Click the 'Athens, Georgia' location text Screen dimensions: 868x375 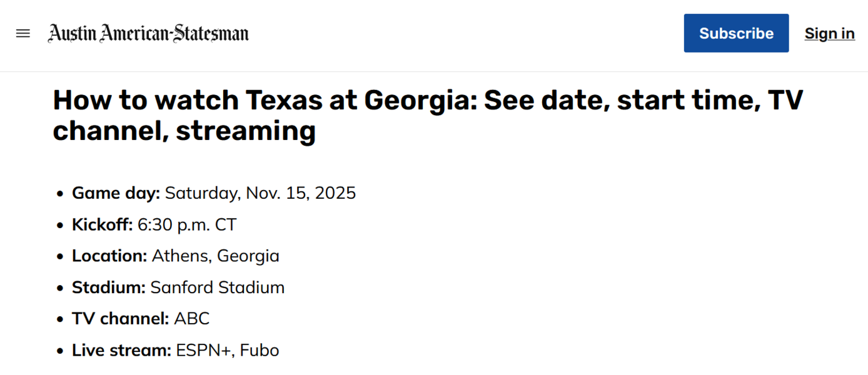click(x=216, y=256)
